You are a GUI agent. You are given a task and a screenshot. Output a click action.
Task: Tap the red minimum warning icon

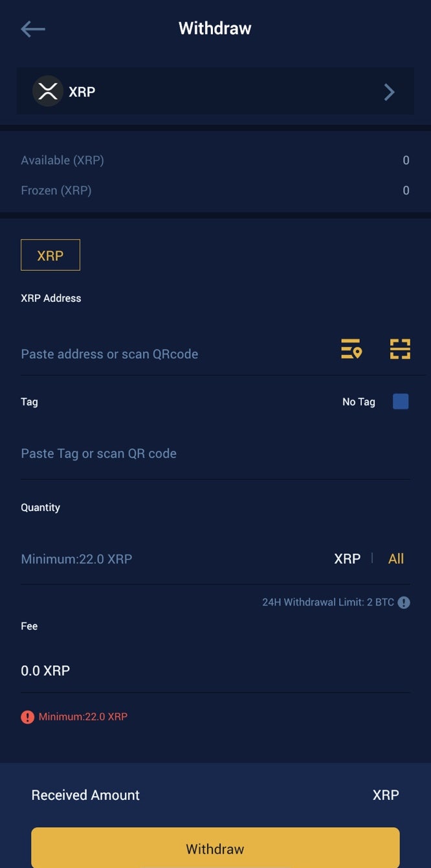[x=27, y=717]
